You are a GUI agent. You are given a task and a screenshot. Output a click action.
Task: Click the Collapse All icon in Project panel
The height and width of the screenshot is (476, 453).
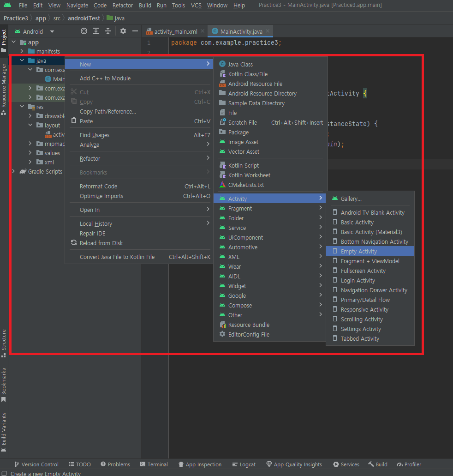tap(107, 31)
